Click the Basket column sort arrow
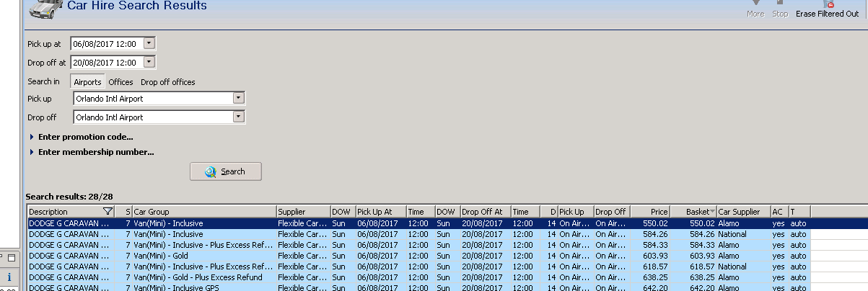 pyautogui.click(x=713, y=212)
